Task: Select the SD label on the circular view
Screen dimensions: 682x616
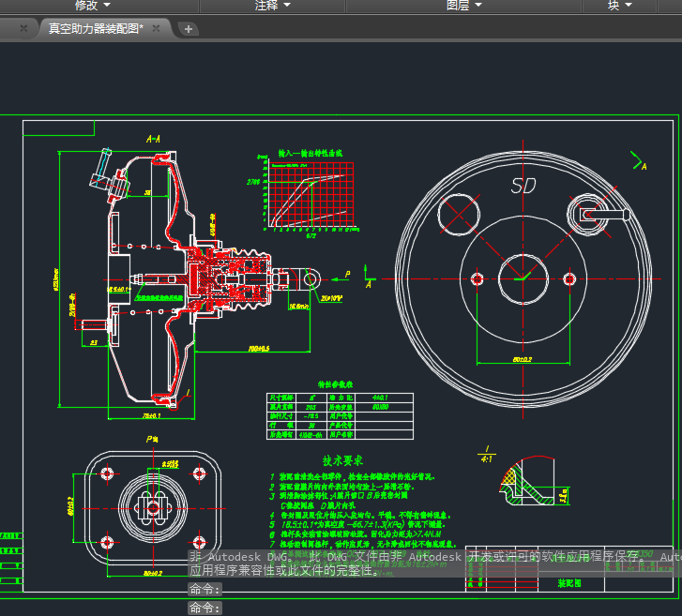Action: (x=523, y=186)
